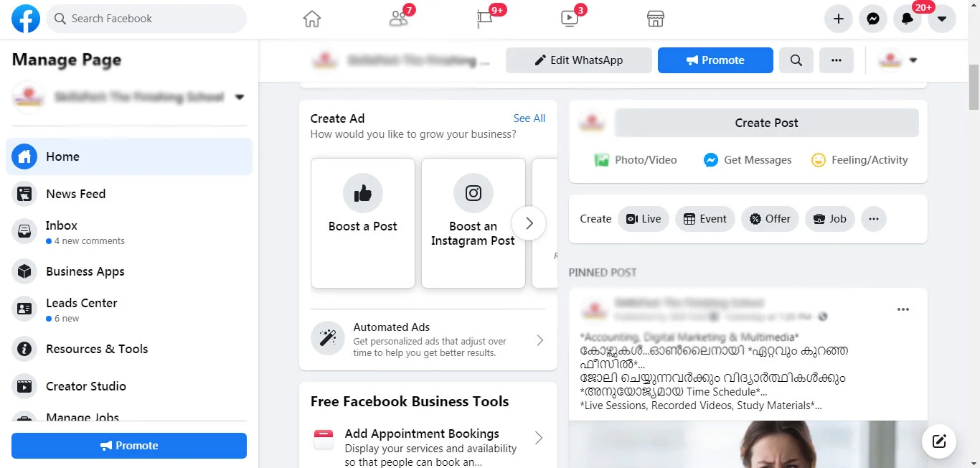Image resolution: width=980 pixels, height=468 pixels.
Task: Open the Pages icon with 9+ badge
Action: coord(484,19)
